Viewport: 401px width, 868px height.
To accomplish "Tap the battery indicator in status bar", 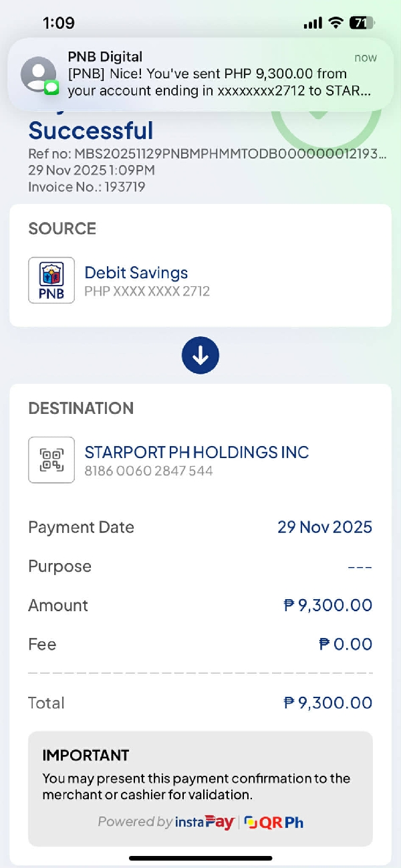I will pyautogui.click(x=362, y=23).
